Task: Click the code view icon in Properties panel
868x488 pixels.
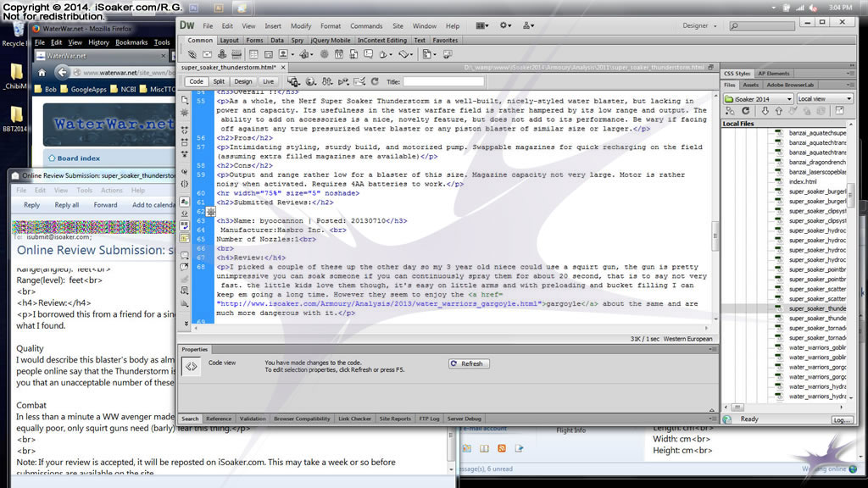Action: pyautogui.click(x=192, y=366)
